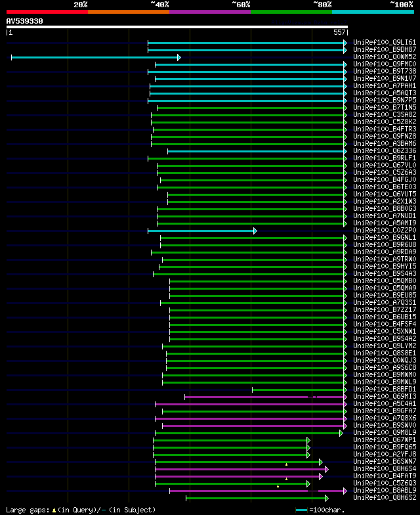
Task: Open hit UniRef100_Q0WM52
Action: click(385, 56)
